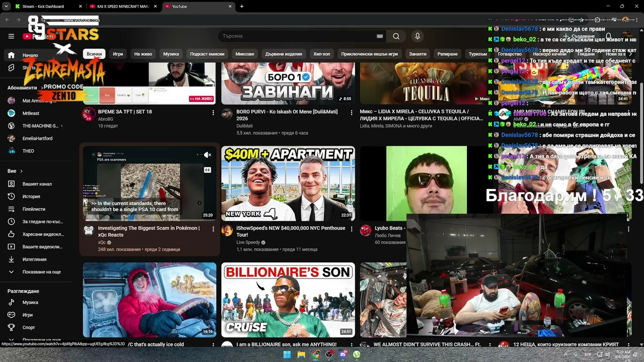
Task: Open the video titled ВРЕМЕ ЗА TFT | SET 18
Action: click(x=125, y=112)
